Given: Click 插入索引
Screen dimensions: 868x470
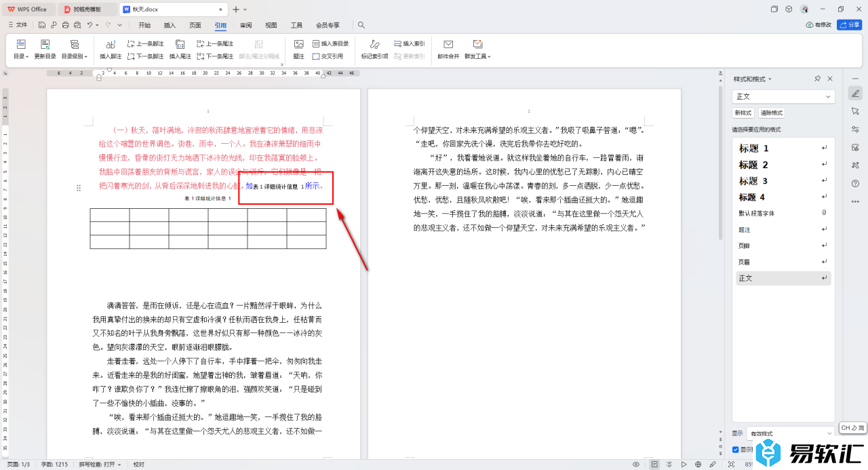Looking at the screenshot, I should [x=409, y=43].
